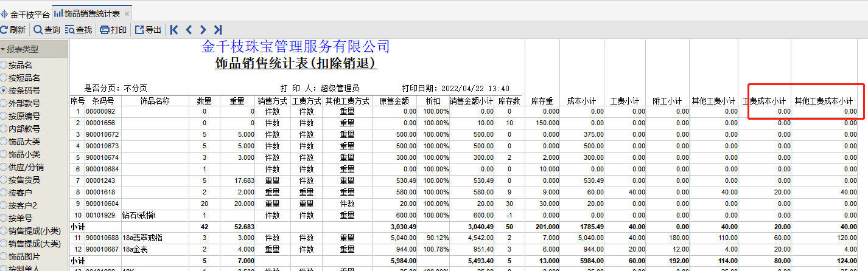Click barcode cell 900010674
868x271 pixels.
[102, 157]
